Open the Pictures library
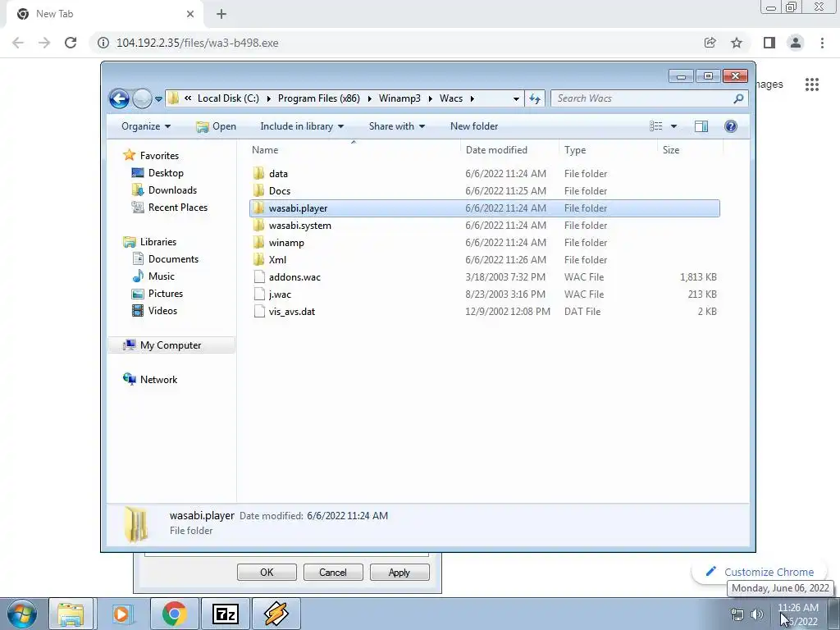Image resolution: width=840 pixels, height=630 pixels. (x=166, y=294)
